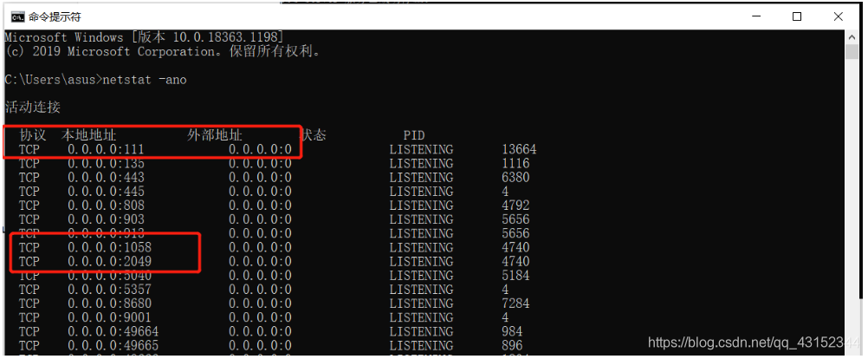Click the Microsoft Corporation copyright line
Screen dimensions: 868x359
pos(163,51)
